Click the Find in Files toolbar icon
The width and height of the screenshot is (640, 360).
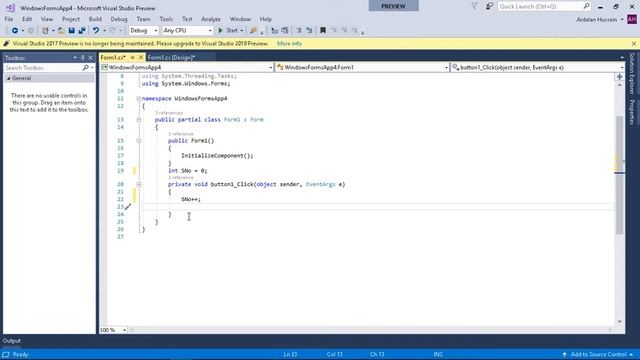(x=253, y=31)
